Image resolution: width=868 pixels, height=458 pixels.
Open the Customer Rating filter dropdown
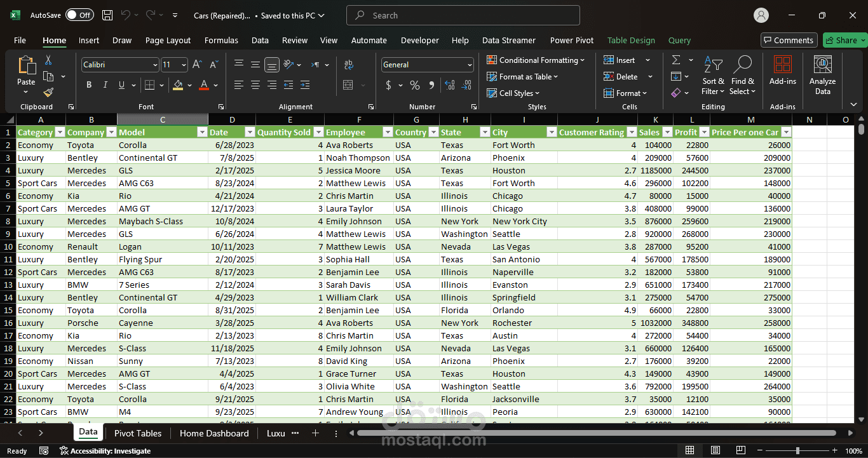[x=632, y=132]
